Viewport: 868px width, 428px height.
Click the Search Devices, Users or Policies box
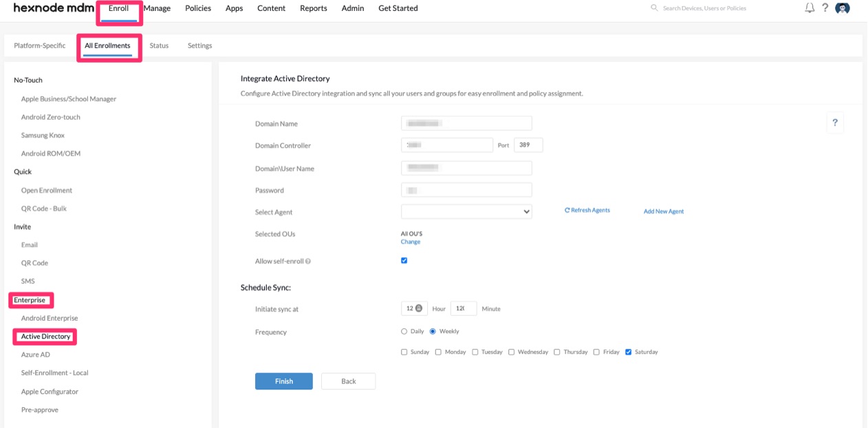704,8
